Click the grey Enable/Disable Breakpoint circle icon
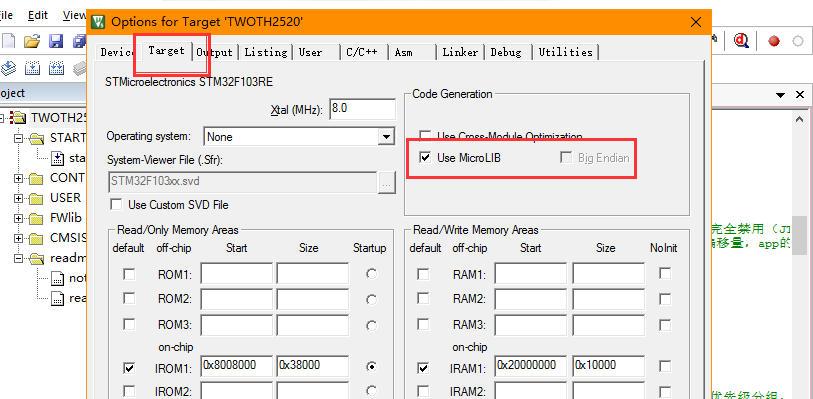 (x=798, y=41)
